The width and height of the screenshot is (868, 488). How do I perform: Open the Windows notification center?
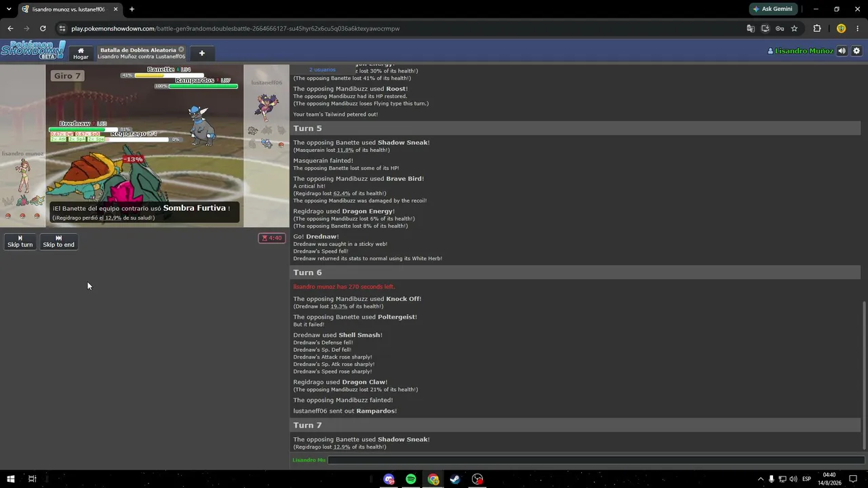click(x=854, y=479)
